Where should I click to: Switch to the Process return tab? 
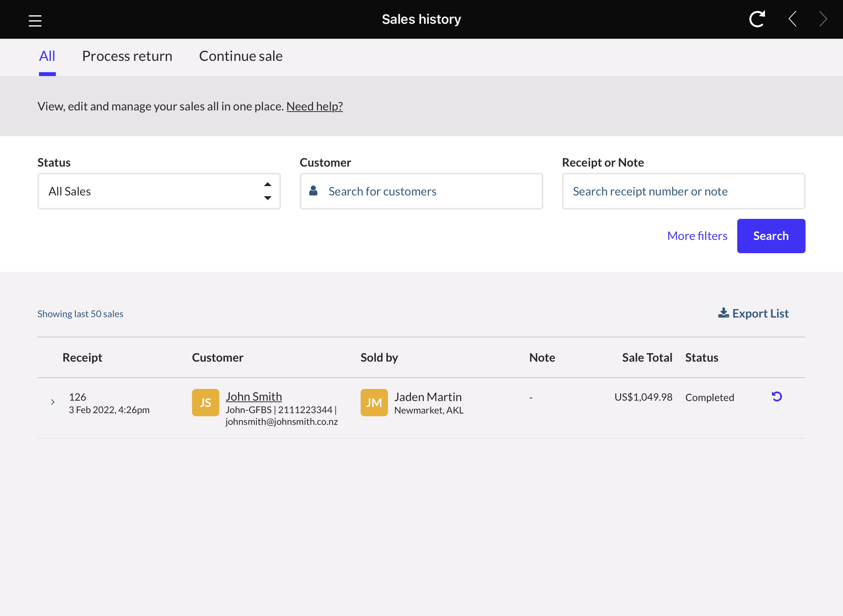tap(127, 56)
